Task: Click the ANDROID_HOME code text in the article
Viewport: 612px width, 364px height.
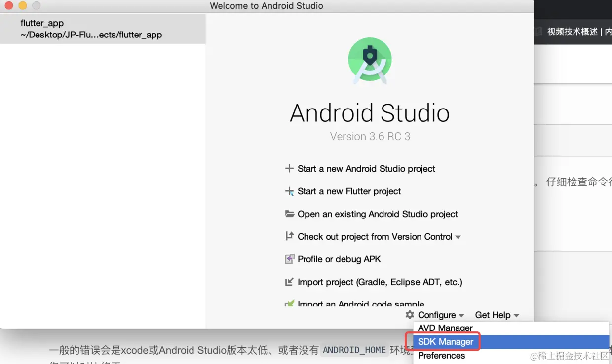Action: pos(354,350)
